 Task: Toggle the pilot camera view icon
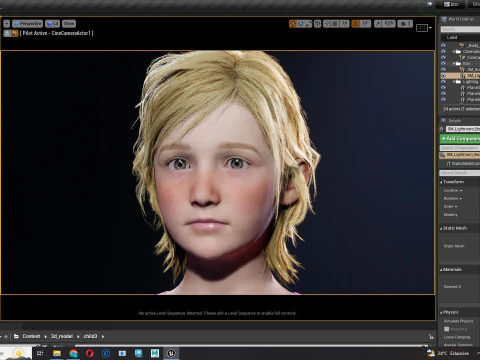[15, 33]
